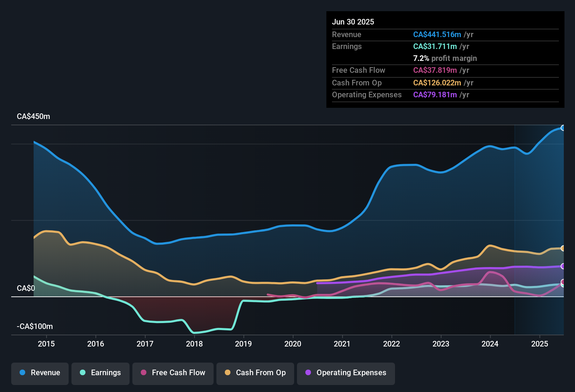The width and height of the screenshot is (575, 392).
Task: Click the CA$126.022m cash from op value
Action: coord(437,83)
